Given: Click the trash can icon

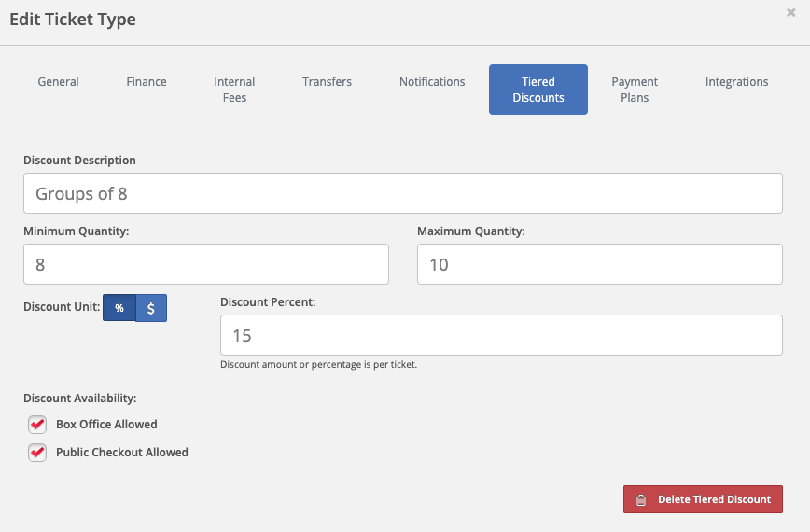Looking at the screenshot, I should [641, 499].
